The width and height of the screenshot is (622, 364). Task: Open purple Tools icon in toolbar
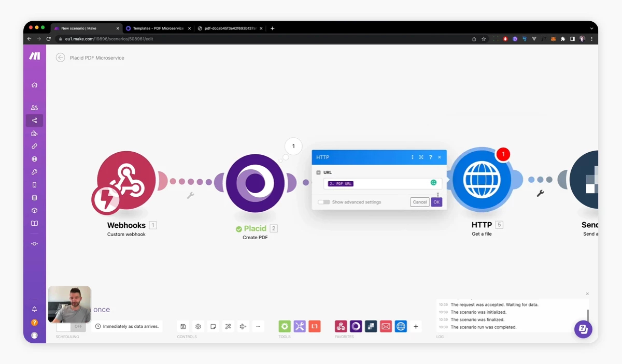pos(300,326)
